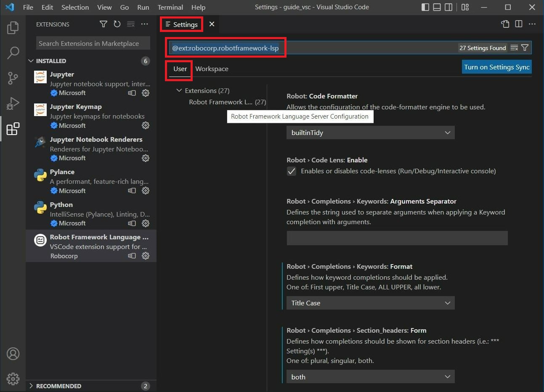The width and height of the screenshot is (544, 392).
Task: Open Settings (JSON) file icon
Action: 505,24
